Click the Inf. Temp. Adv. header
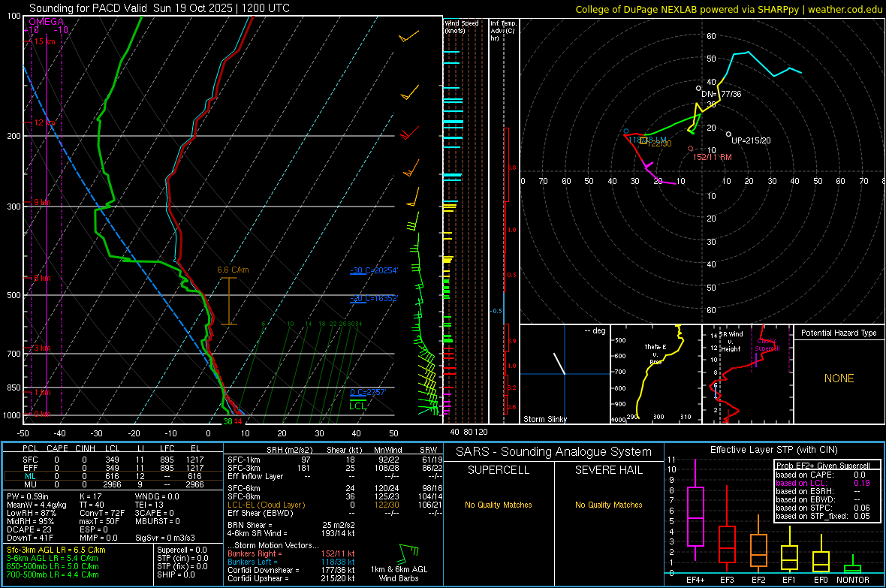 click(x=503, y=31)
